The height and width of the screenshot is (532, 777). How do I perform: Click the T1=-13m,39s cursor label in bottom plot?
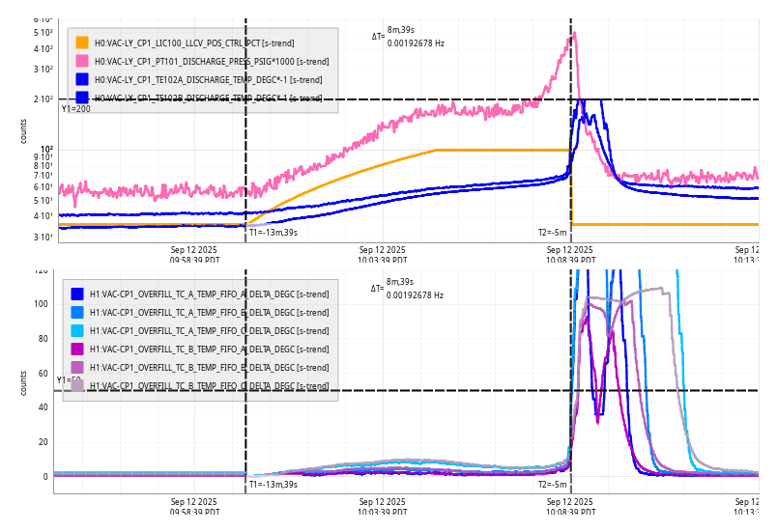point(273,484)
